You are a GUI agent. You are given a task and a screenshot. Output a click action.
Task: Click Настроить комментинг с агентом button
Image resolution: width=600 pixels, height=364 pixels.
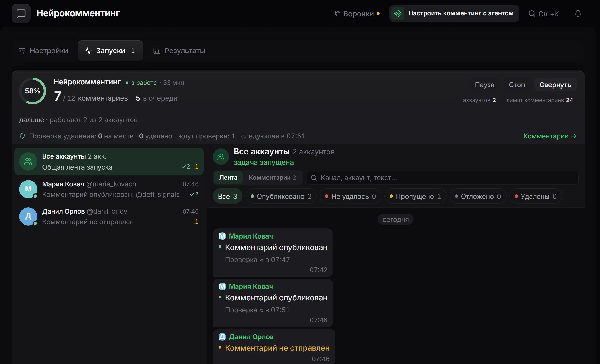click(x=454, y=13)
